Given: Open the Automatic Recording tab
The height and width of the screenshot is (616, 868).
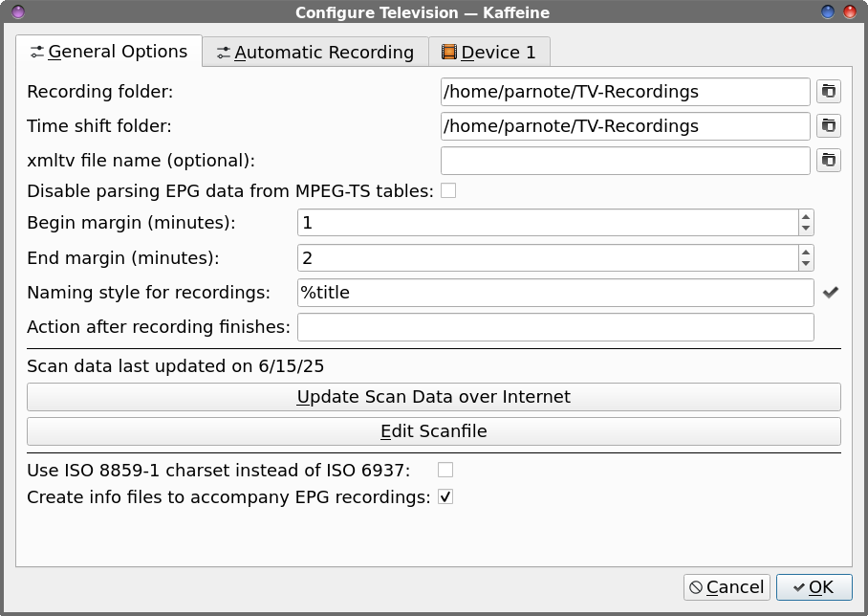Looking at the screenshot, I should [x=315, y=53].
